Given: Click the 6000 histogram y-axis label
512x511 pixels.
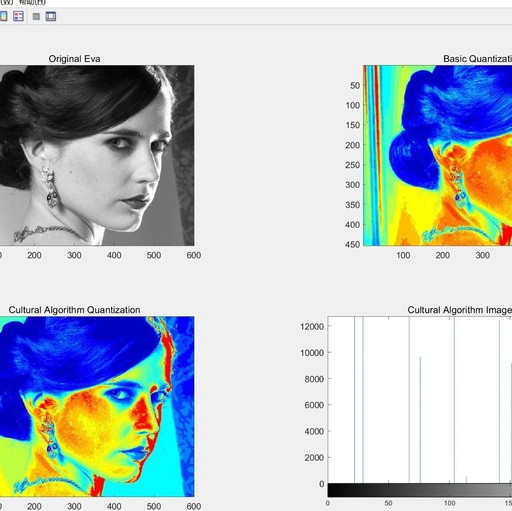Looking at the screenshot, I should tap(314, 405).
